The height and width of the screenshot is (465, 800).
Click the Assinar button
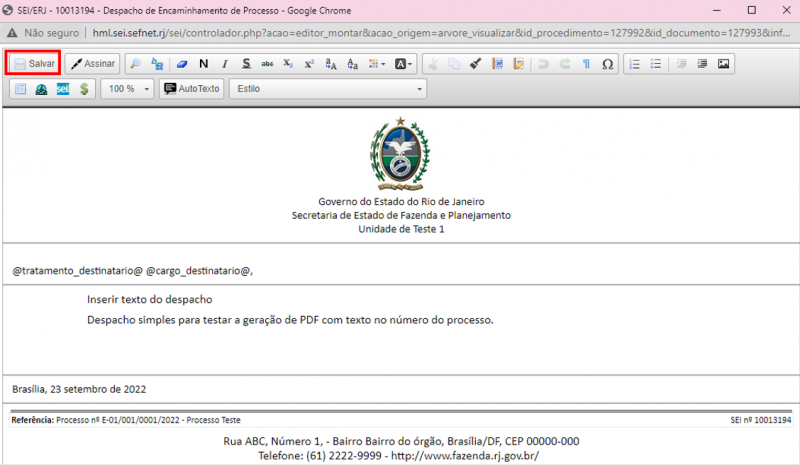[x=92, y=63]
